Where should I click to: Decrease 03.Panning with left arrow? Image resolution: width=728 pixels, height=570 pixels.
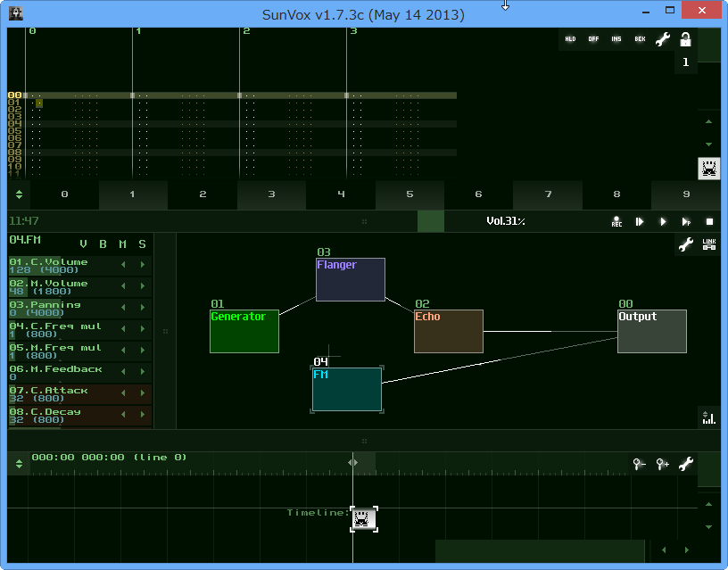[x=123, y=307]
